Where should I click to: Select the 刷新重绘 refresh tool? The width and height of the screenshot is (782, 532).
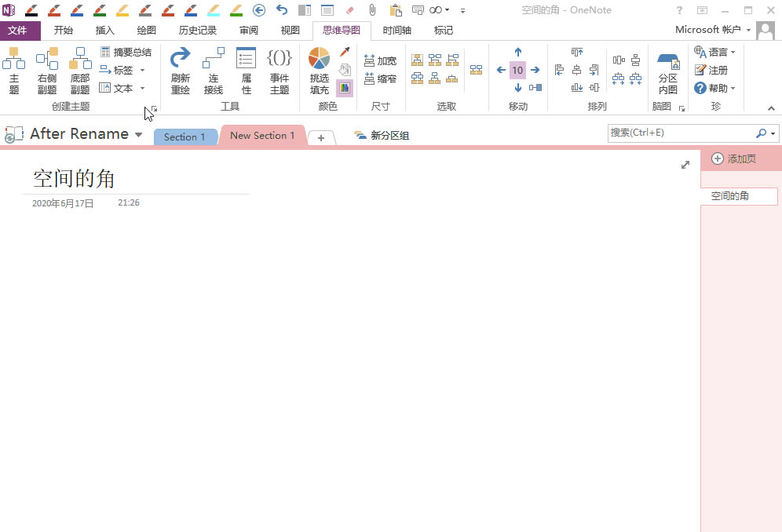[180, 69]
